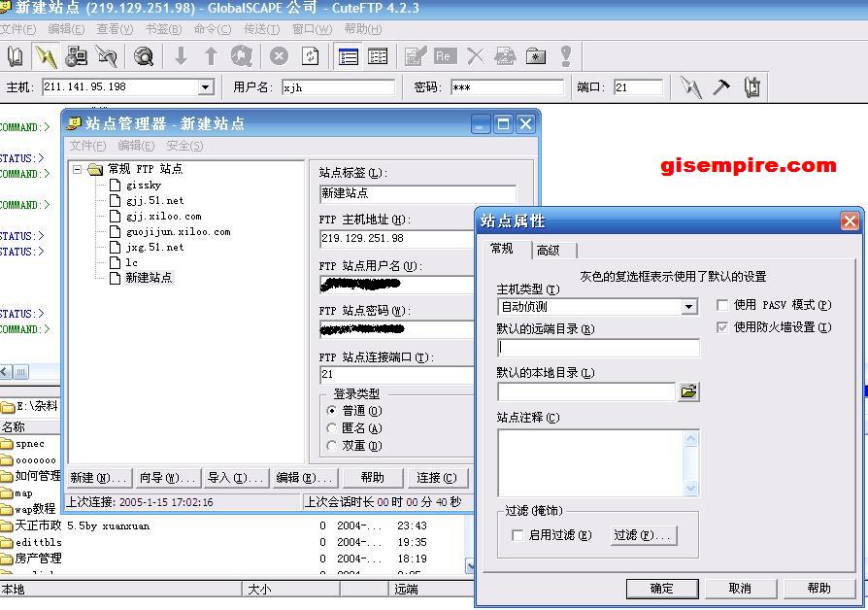Click the Stop transfer (X circle) icon
The height and width of the screenshot is (610, 868).
pos(279,56)
